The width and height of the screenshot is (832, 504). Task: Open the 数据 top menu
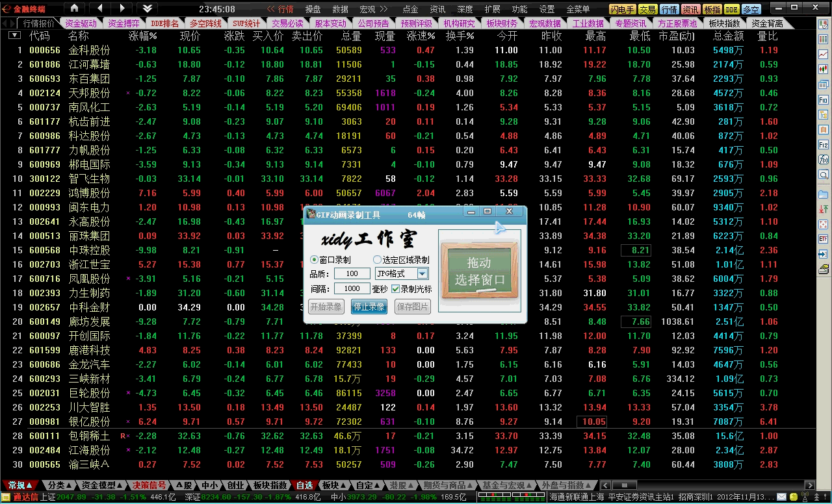click(340, 9)
